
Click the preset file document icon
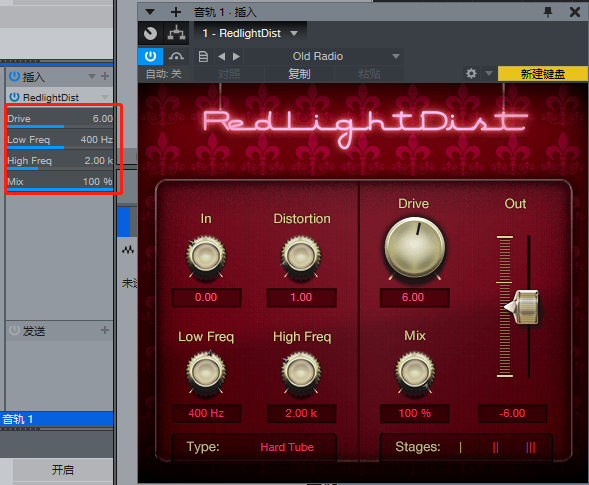tap(203, 57)
